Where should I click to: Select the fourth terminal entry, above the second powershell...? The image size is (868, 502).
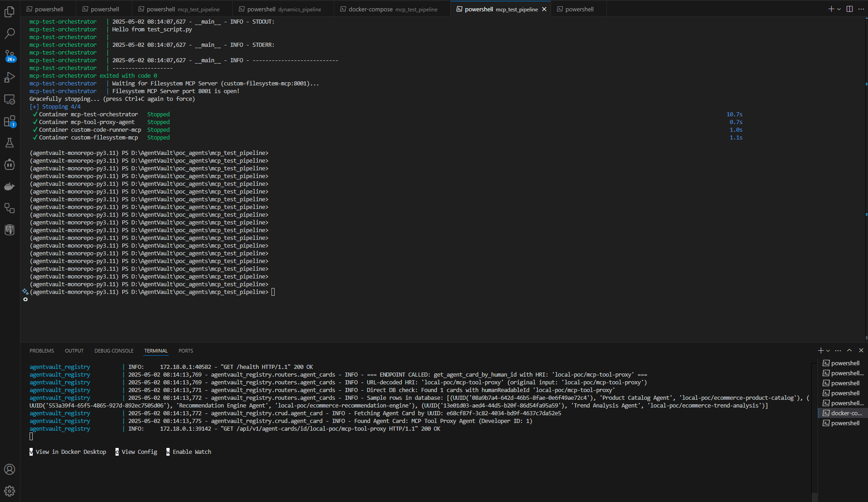pyautogui.click(x=843, y=393)
